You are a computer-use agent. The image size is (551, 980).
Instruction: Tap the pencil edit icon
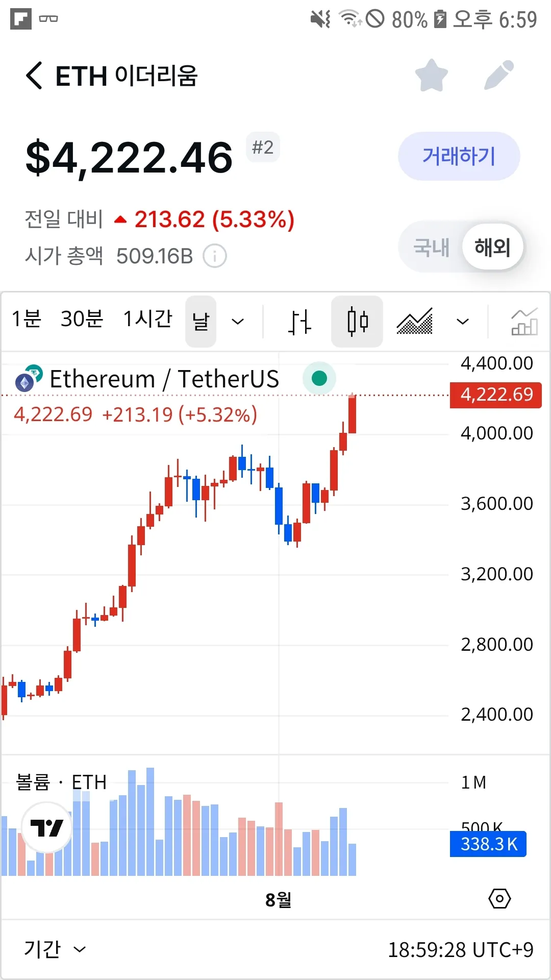(498, 76)
